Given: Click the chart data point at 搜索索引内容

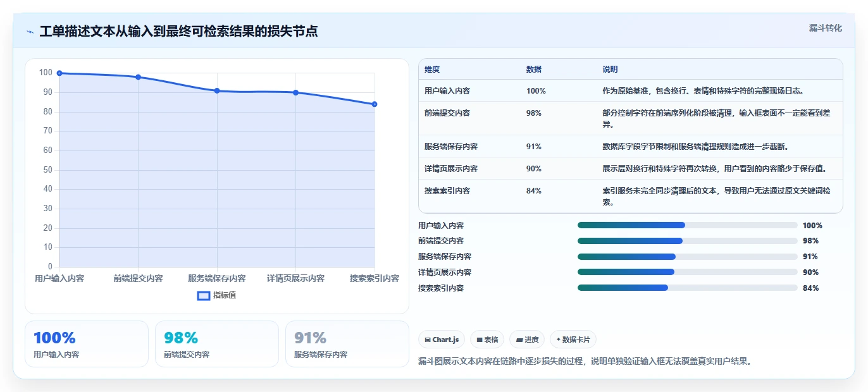Looking at the screenshot, I should point(375,104).
